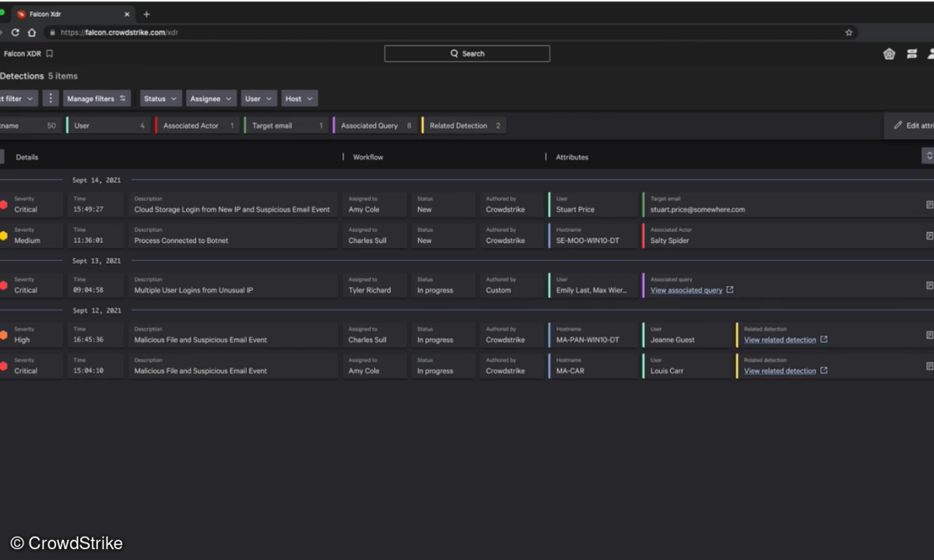Click the Manage filters button

(97, 99)
